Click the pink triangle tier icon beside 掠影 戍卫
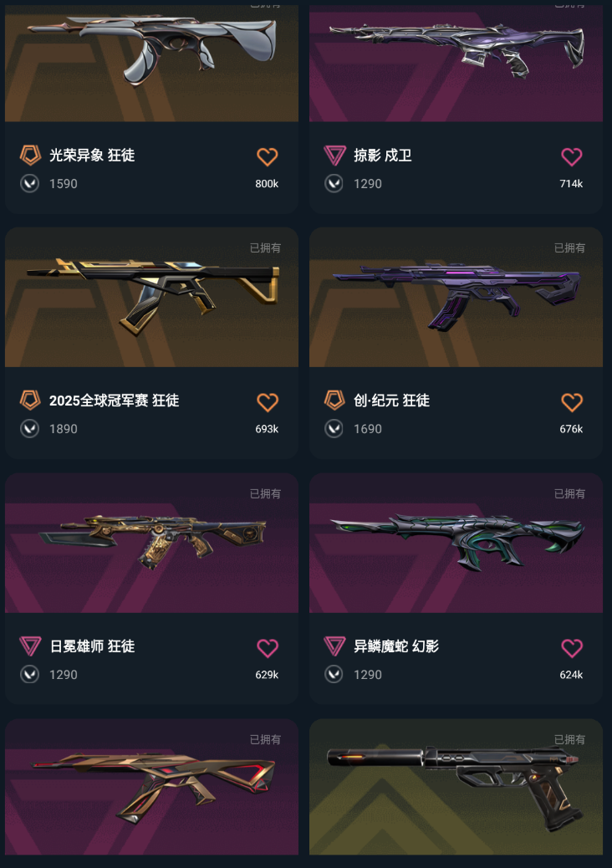 coord(334,156)
